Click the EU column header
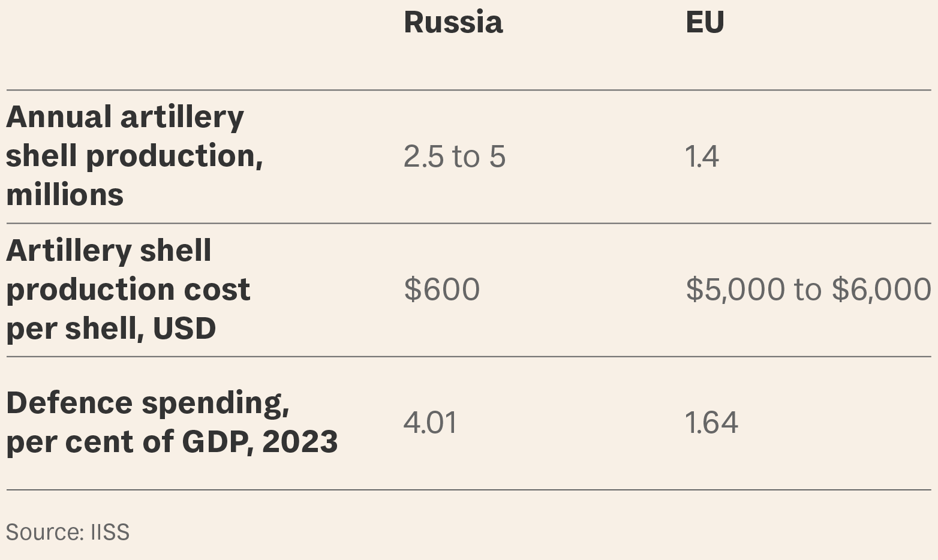The height and width of the screenshot is (560, 938). pyautogui.click(x=705, y=22)
